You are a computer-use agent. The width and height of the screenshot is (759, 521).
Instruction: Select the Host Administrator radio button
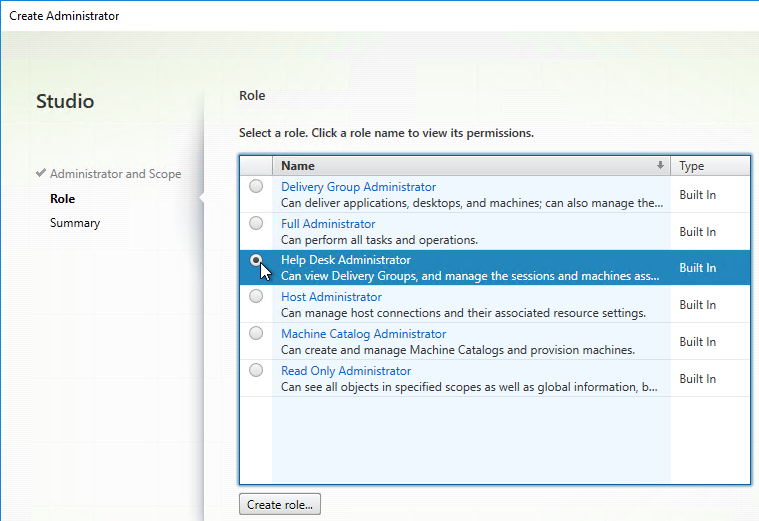[x=256, y=296]
